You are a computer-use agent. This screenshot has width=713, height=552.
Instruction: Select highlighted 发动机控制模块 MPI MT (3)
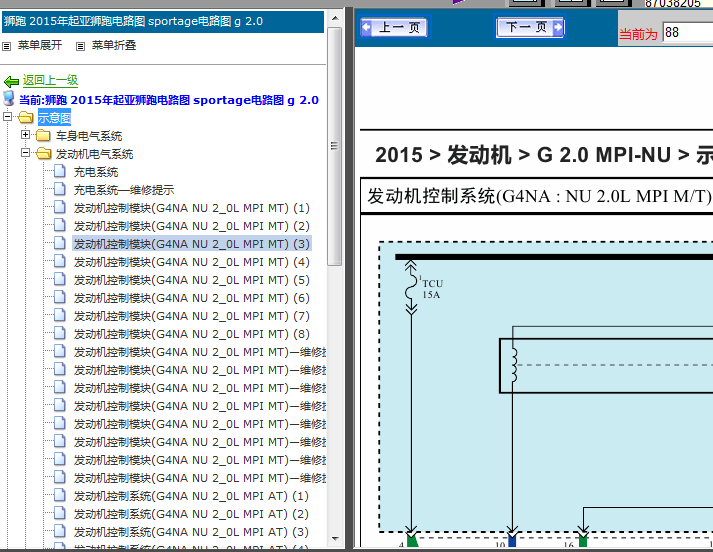(191, 244)
